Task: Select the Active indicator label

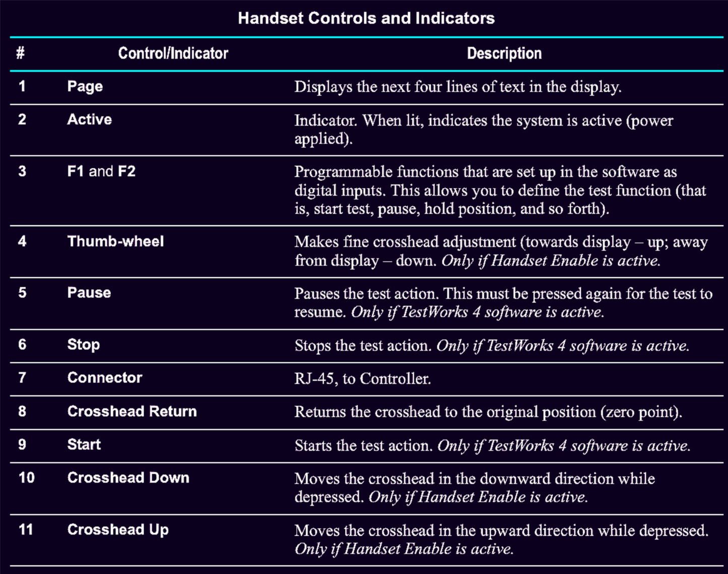Action: coord(90,119)
